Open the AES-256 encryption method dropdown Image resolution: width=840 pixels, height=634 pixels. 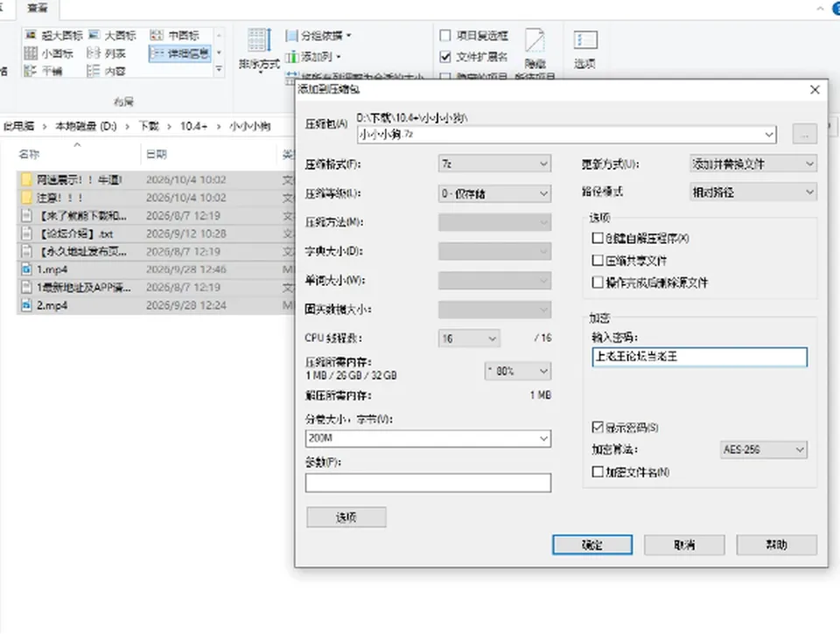tap(763, 449)
